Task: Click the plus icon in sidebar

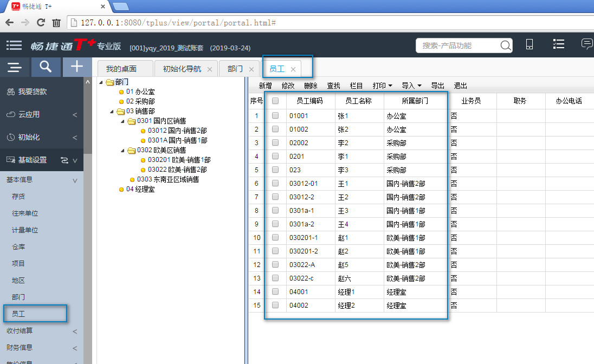Action: coord(77,67)
